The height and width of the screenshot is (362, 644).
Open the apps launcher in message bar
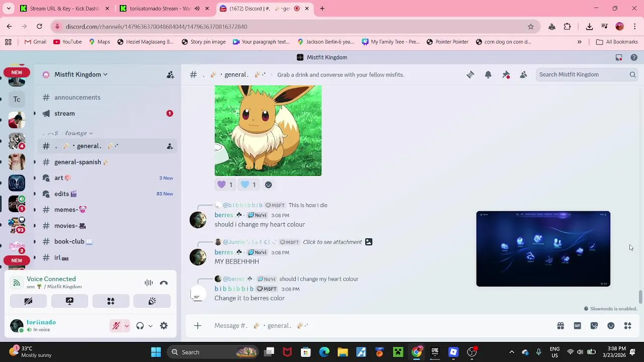tap(628, 326)
